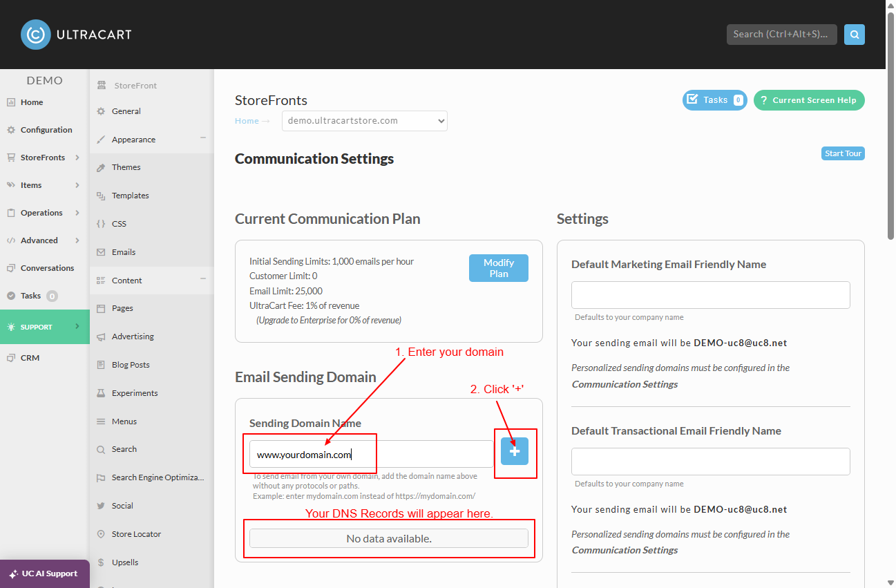Click the Modify Plan button
The image size is (896, 588).
point(499,268)
